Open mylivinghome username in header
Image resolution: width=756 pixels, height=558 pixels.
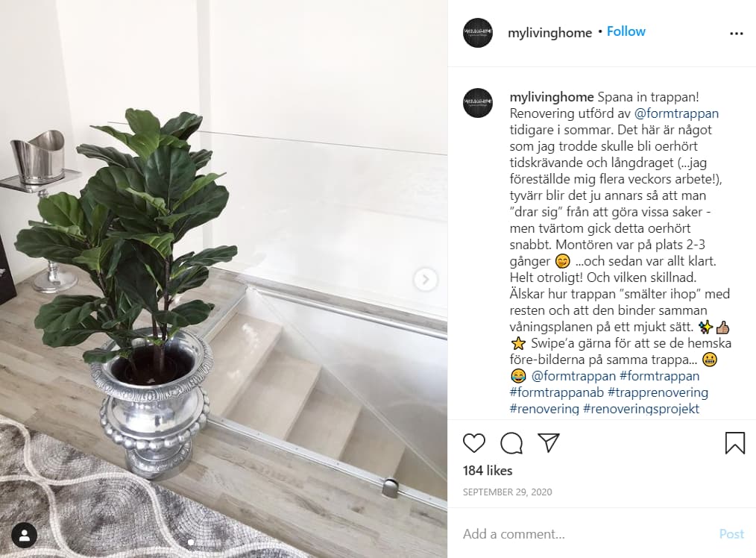click(549, 33)
